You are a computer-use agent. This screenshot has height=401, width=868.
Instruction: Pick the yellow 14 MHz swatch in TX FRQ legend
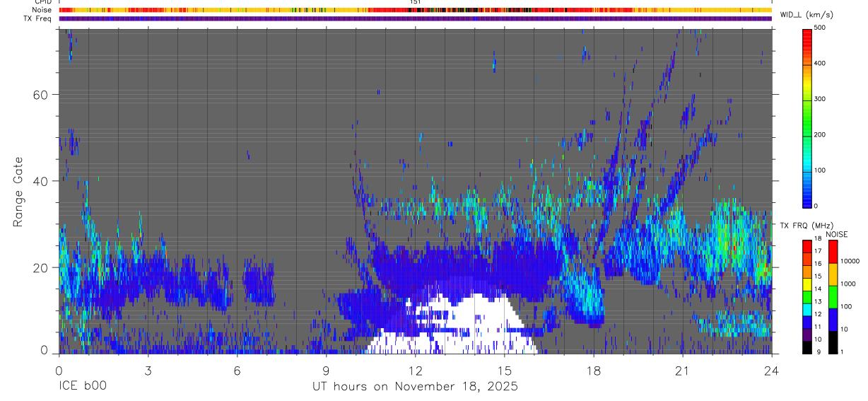[x=807, y=283]
